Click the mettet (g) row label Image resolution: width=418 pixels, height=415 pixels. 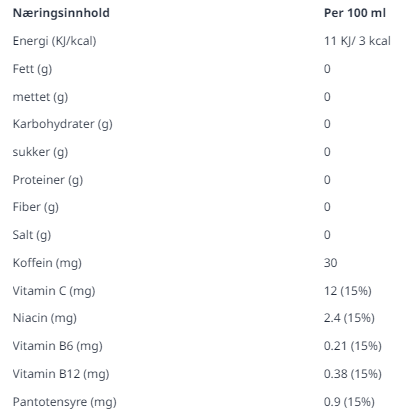pyautogui.click(x=40, y=97)
